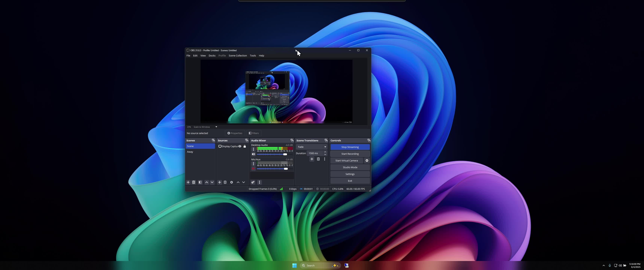Move scene down with the Scenes down arrow

212,182
